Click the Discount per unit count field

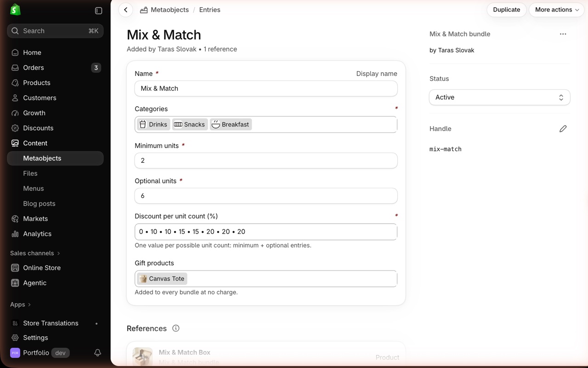[x=266, y=232]
